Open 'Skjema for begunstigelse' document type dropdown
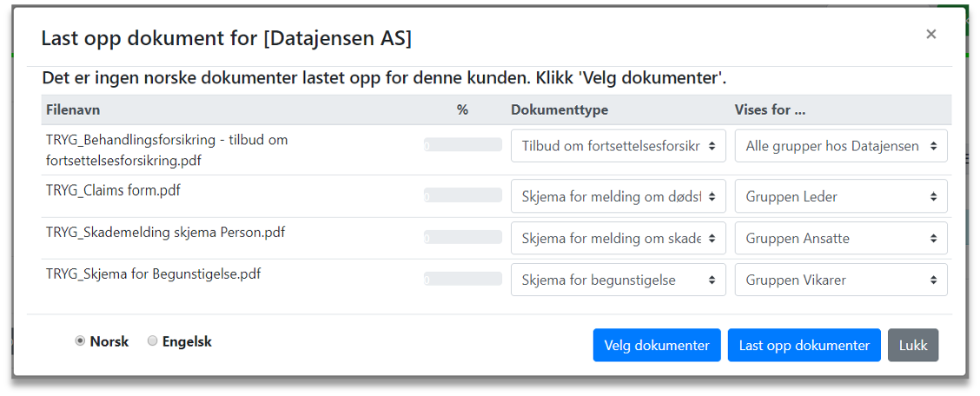Viewport: 980px width, 396px height. [x=618, y=280]
